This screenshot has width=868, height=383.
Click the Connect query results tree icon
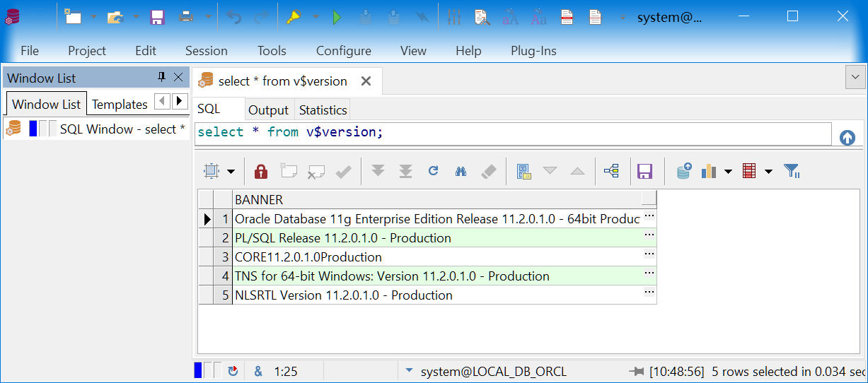pos(611,171)
